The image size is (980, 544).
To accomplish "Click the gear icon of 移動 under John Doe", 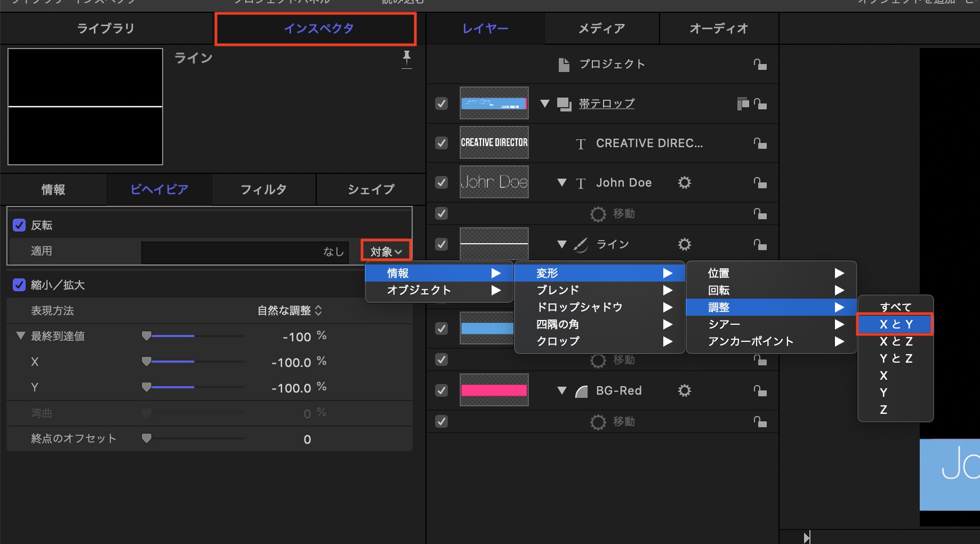I will coord(598,214).
